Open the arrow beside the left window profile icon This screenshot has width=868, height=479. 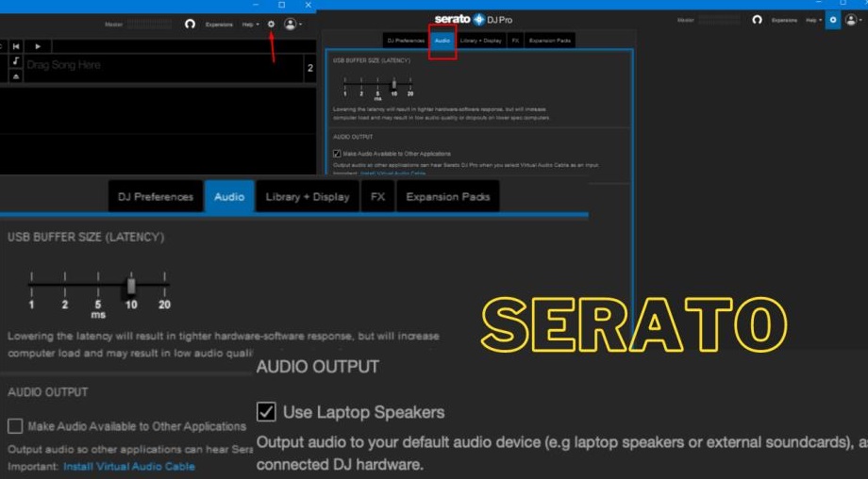point(301,25)
